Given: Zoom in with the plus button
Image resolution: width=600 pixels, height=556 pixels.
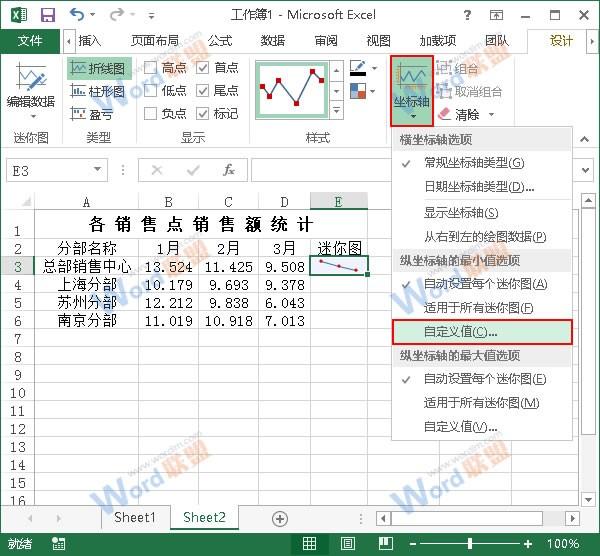Looking at the screenshot, I should 528,544.
